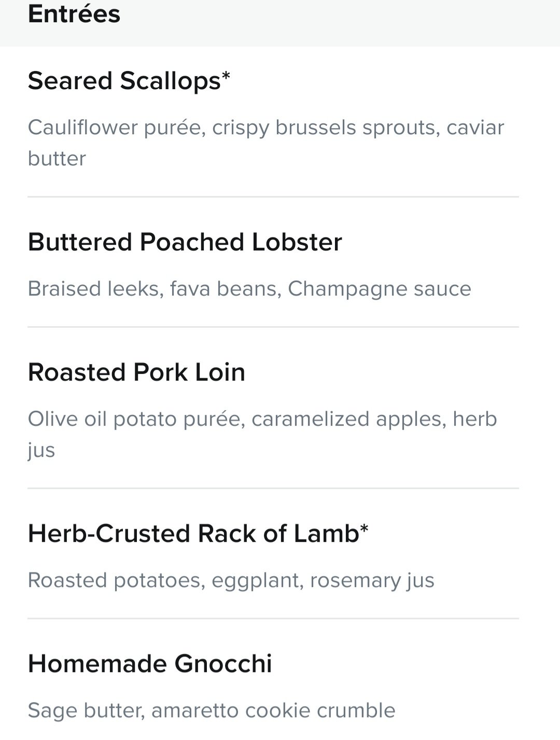Click the asterisk after Rack of Lamb
The height and width of the screenshot is (740, 560).
tap(364, 528)
